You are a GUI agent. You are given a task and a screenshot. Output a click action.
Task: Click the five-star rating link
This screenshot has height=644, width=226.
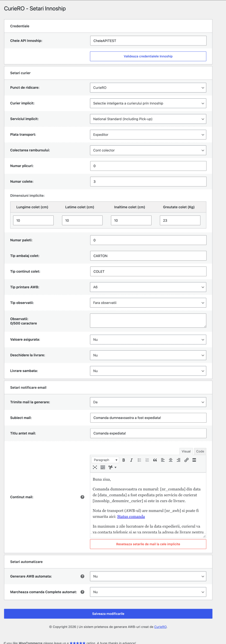pyautogui.click(x=77, y=642)
